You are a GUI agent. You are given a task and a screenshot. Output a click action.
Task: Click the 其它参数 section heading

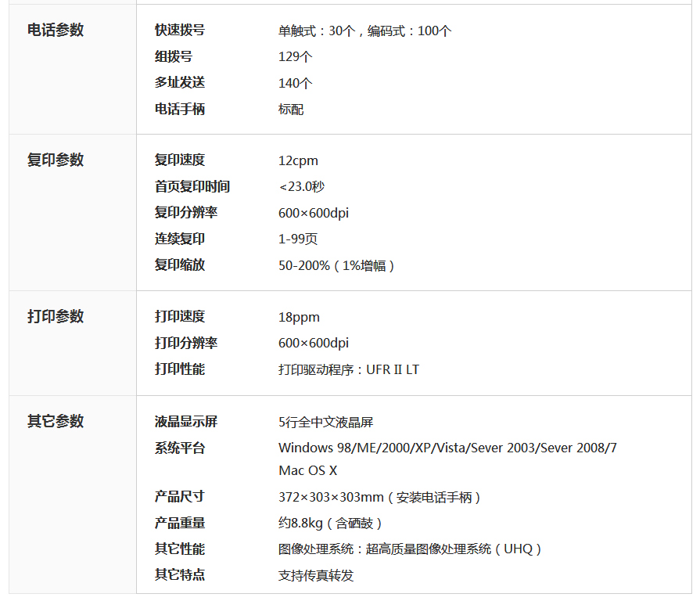click(x=56, y=422)
